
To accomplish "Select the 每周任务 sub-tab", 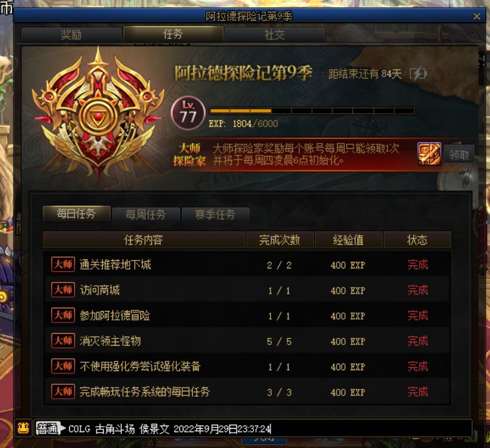I will 146,215.
